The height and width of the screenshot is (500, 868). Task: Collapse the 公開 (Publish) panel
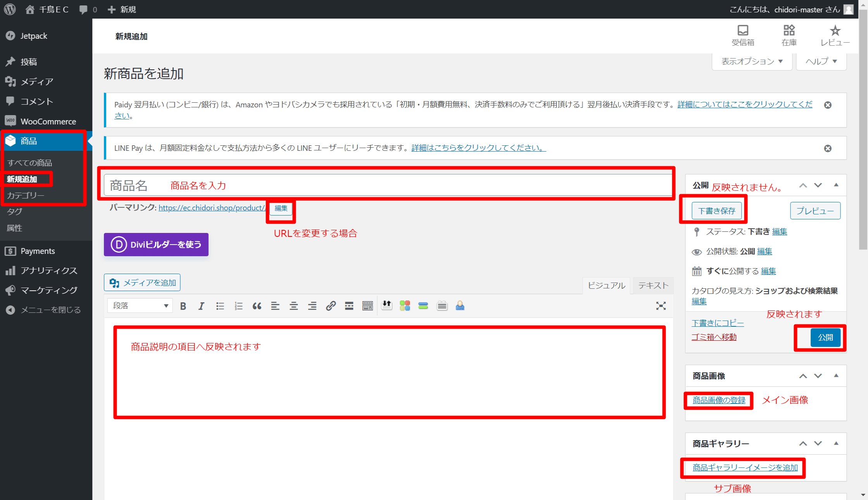click(836, 185)
